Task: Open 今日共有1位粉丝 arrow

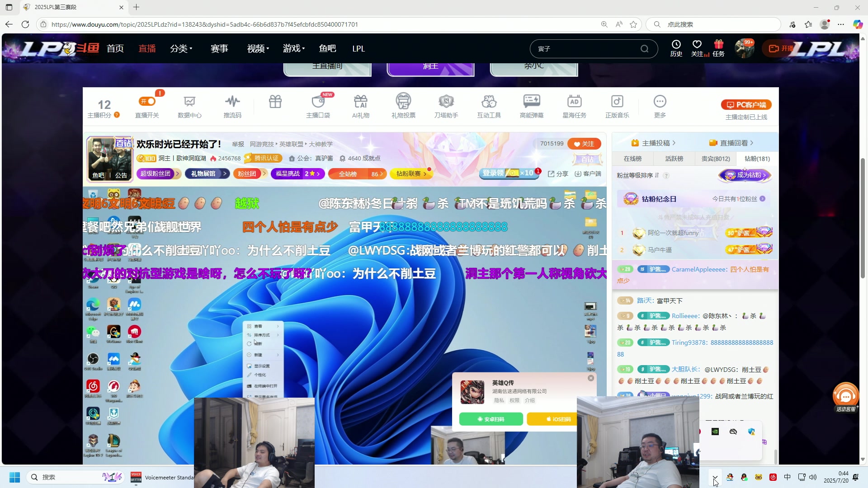Action: coord(763,199)
